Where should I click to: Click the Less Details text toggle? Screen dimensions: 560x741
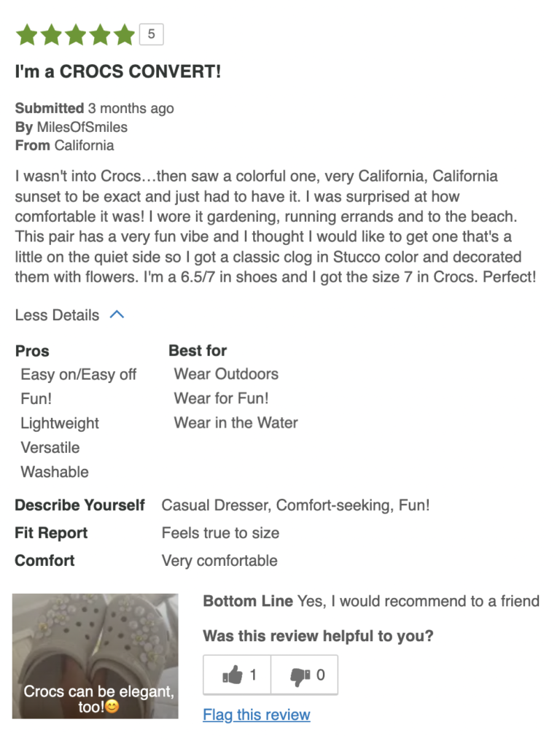[x=57, y=315]
